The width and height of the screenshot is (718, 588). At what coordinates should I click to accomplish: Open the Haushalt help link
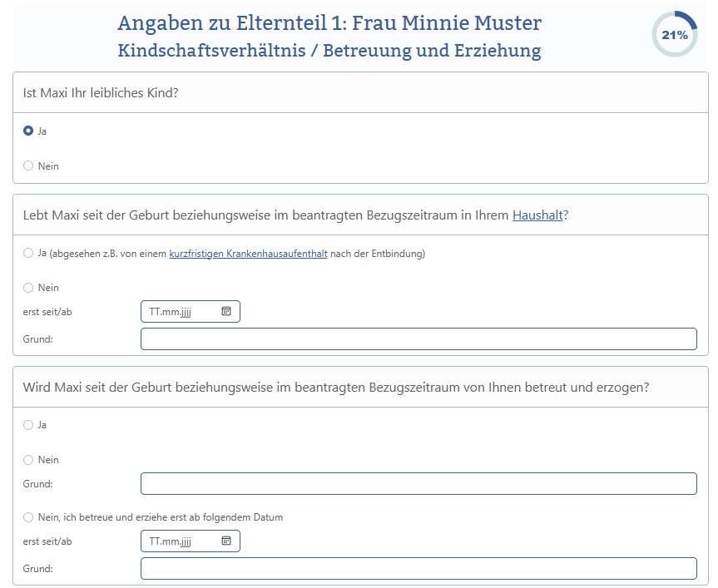pyautogui.click(x=537, y=215)
